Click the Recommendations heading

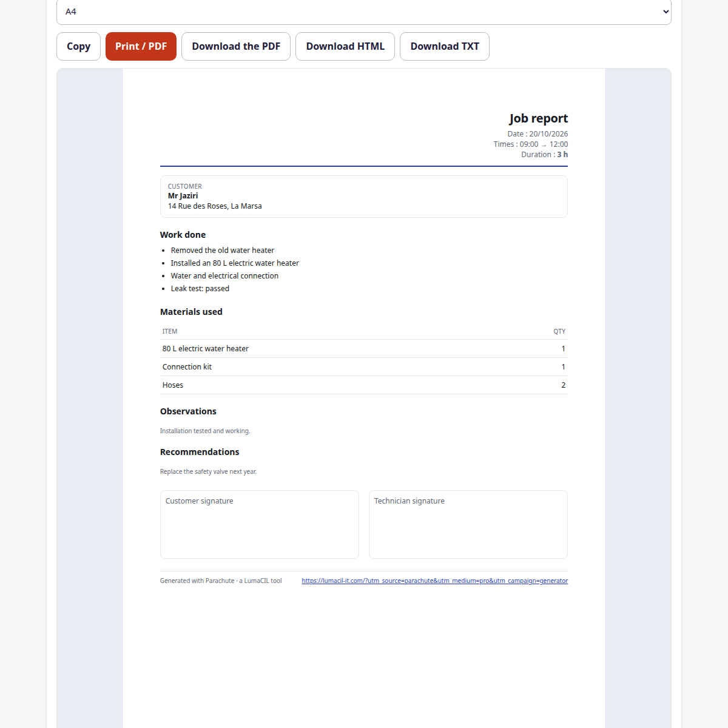point(200,452)
